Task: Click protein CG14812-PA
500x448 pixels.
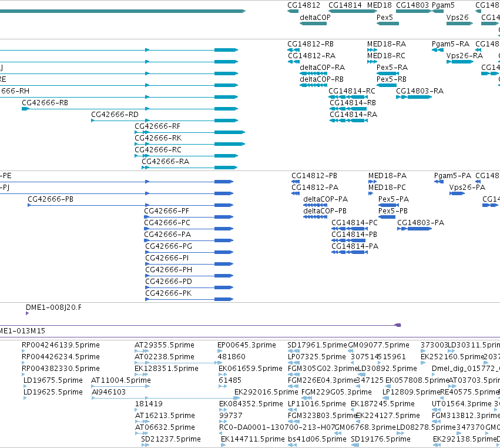Action: [315, 188]
